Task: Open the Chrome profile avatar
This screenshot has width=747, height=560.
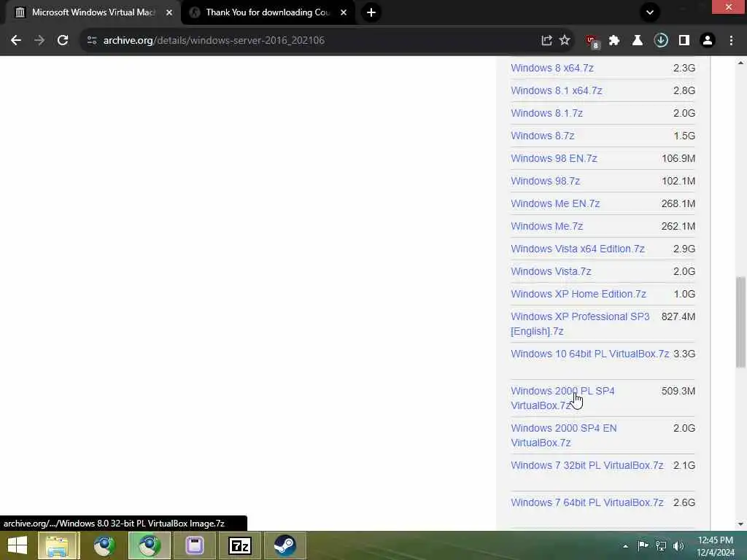Action: 708,41
